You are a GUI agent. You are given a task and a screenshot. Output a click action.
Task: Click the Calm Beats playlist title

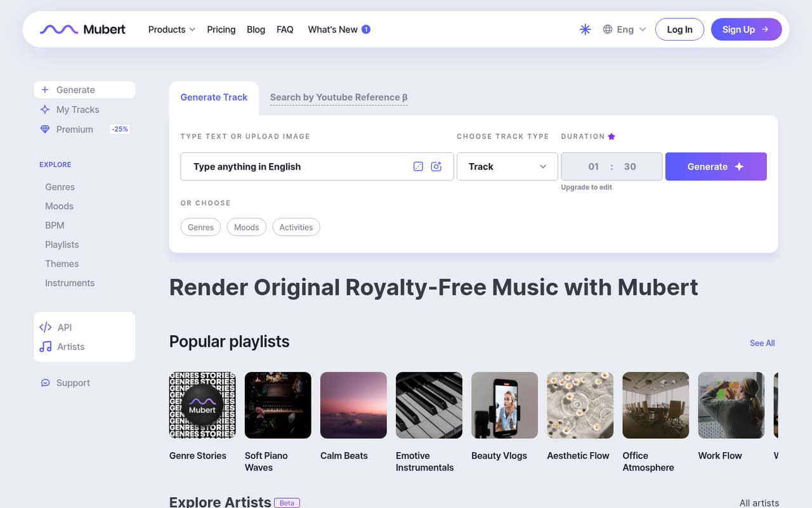pyautogui.click(x=344, y=456)
